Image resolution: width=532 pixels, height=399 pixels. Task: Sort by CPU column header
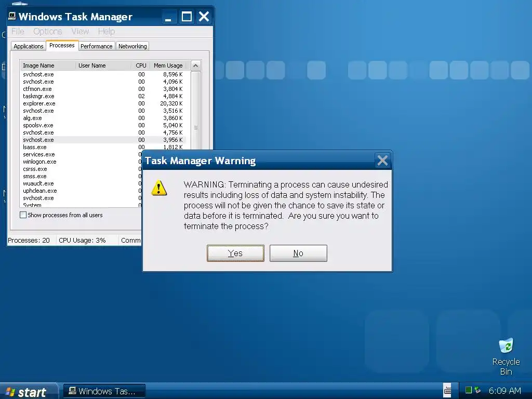pyautogui.click(x=141, y=65)
